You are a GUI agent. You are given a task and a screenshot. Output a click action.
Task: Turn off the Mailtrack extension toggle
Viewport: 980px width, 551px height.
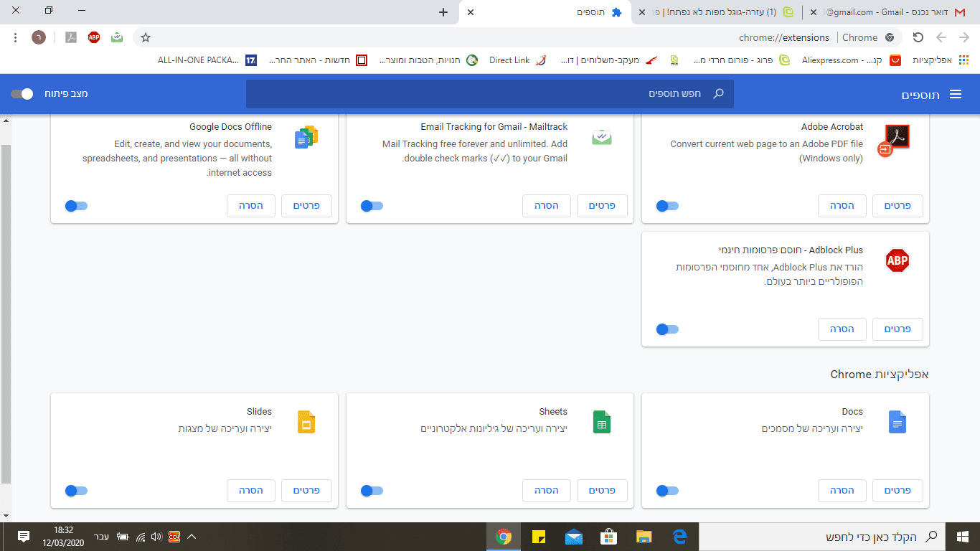pyautogui.click(x=372, y=207)
